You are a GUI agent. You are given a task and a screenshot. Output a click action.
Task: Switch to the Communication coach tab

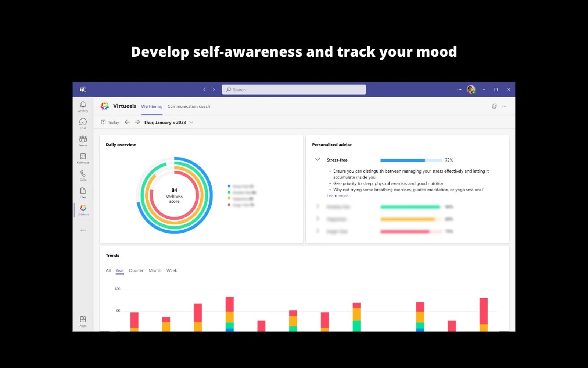click(189, 106)
